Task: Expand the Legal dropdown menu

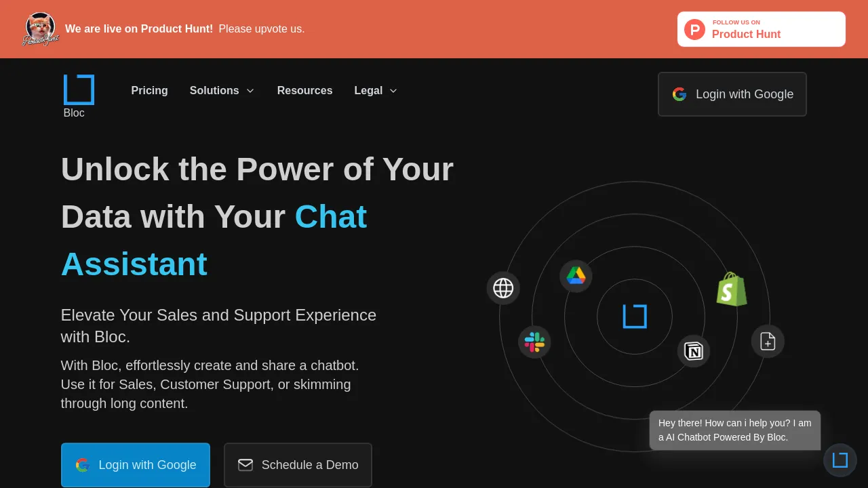Action: pos(376,90)
